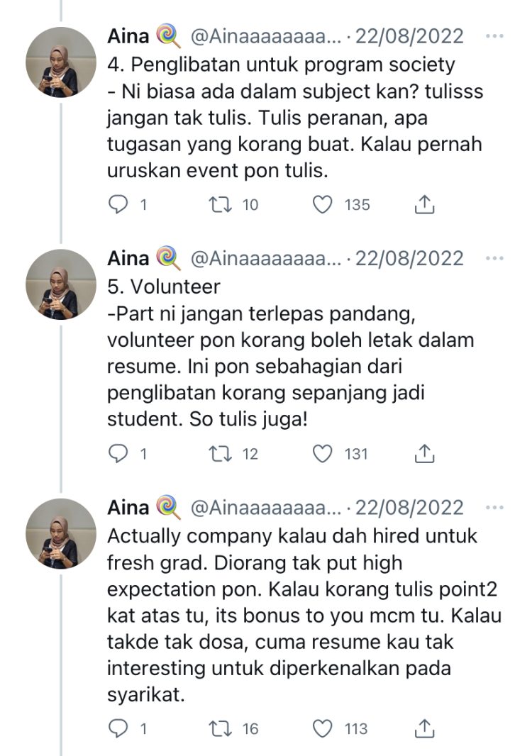Reply to the program society tweet

click(x=117, y=205)
